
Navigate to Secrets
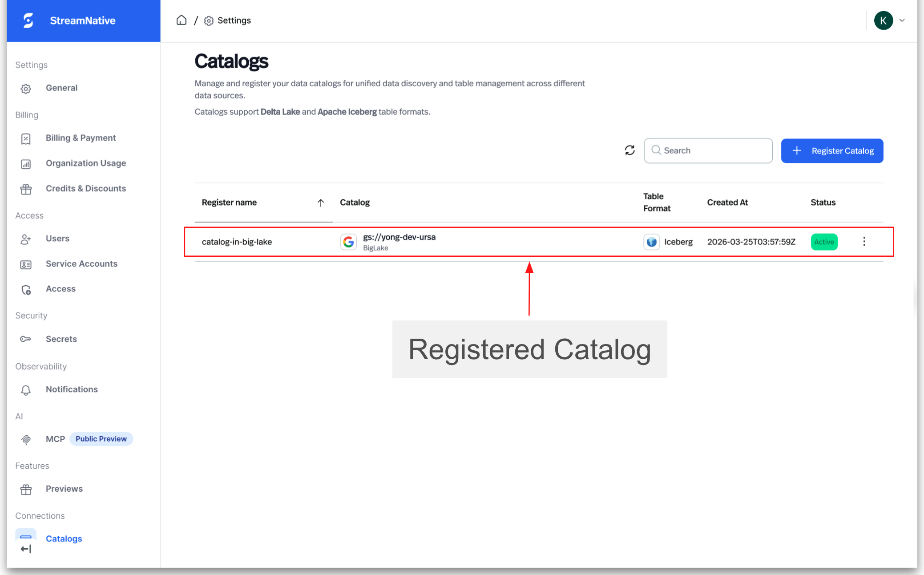click(61, 339)
